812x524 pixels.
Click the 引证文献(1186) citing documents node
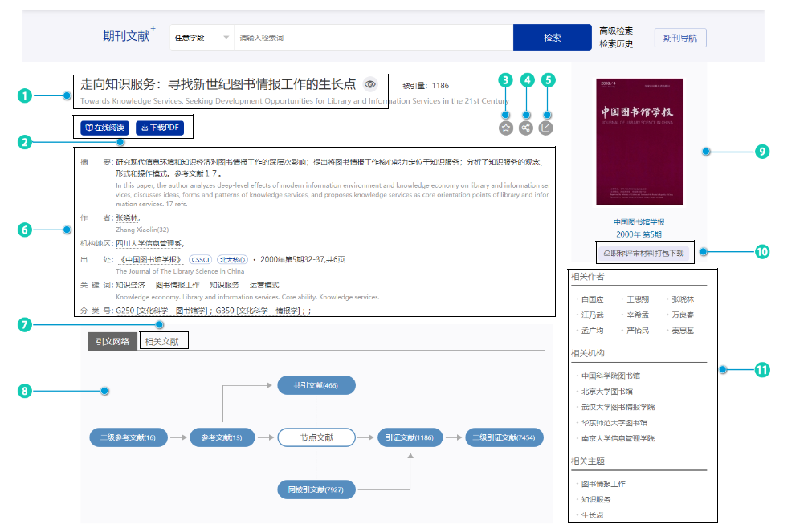click(x=409, y=437)
